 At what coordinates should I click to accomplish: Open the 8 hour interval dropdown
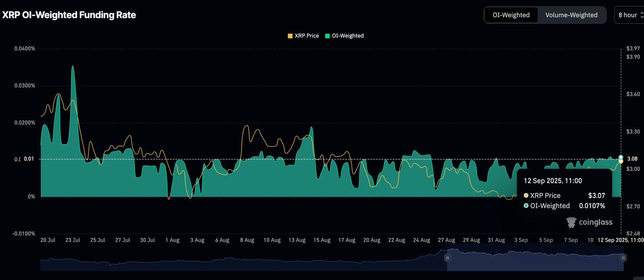627,15
